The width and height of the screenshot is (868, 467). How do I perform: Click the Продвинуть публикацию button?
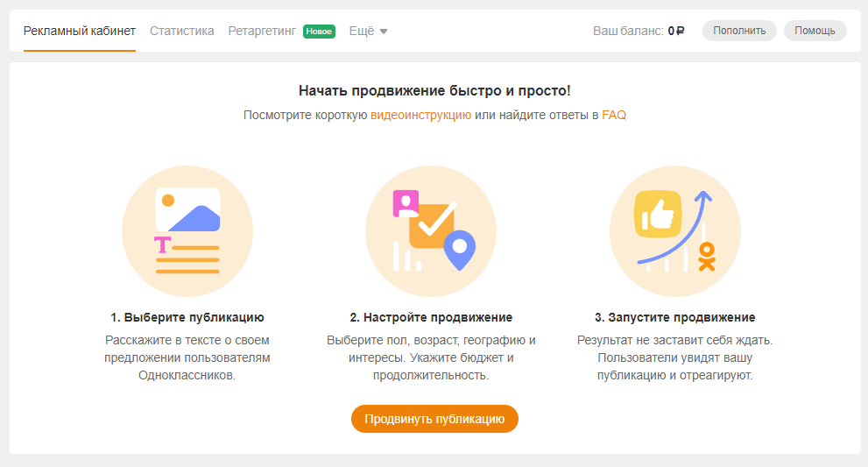[434, 419]
